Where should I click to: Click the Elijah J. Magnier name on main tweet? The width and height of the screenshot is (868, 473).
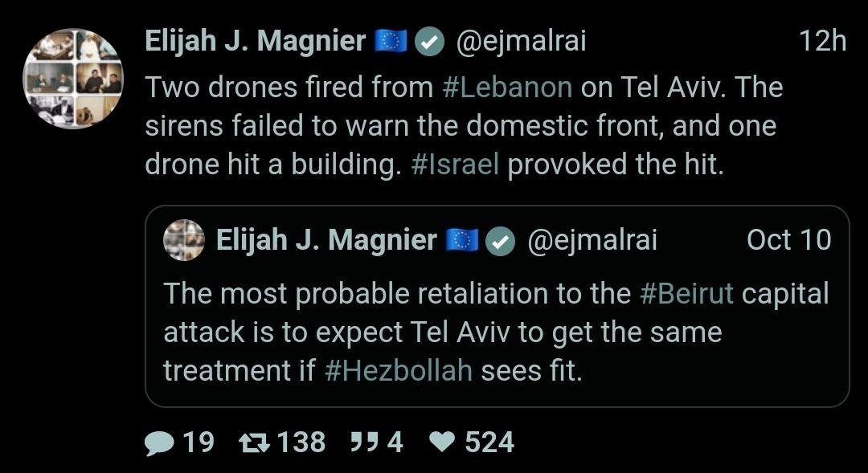point(255,42)
